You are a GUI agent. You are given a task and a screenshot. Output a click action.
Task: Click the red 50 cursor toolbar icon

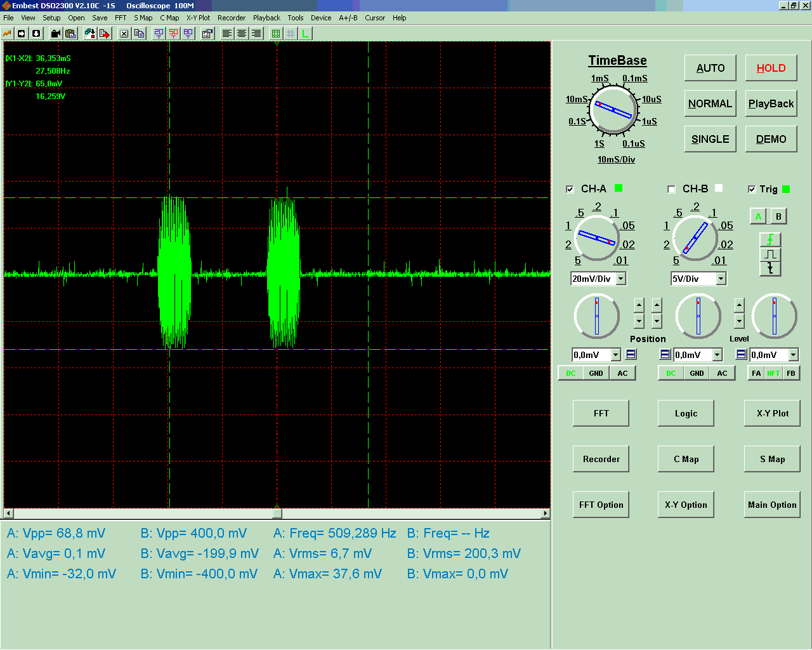tap(173, 34)
